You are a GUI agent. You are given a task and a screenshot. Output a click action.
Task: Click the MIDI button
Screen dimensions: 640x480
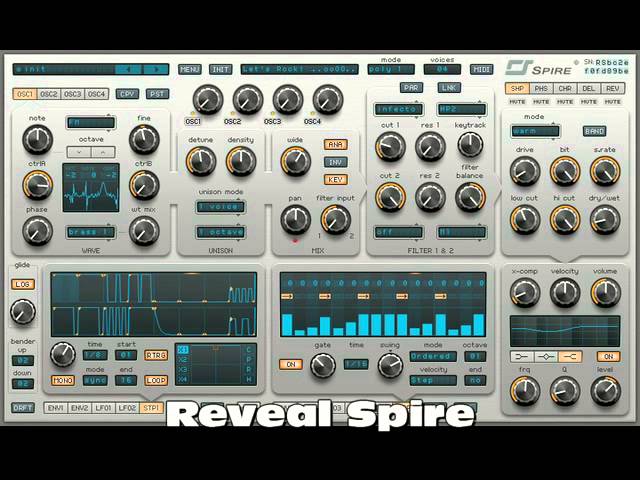[482, 69]
